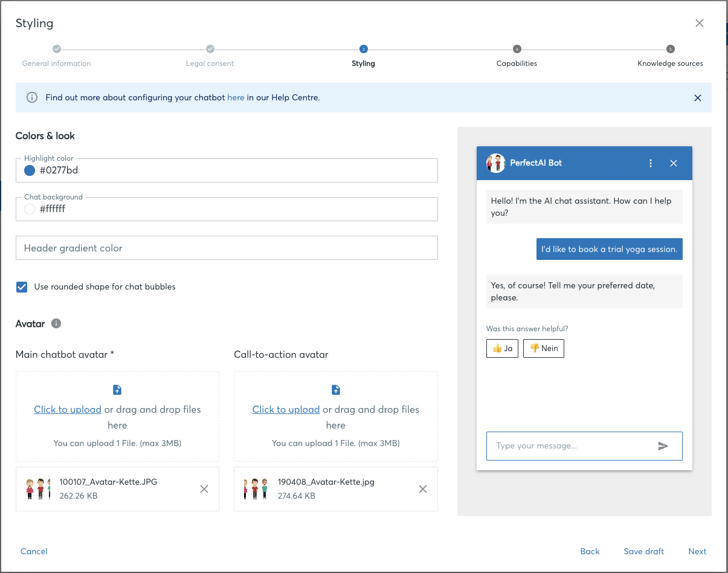Click the info icon in the blue banner
Screen dimensions: 728x573
click(x=32, y=97)
